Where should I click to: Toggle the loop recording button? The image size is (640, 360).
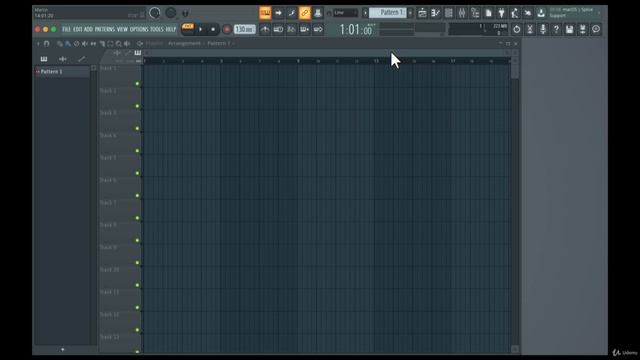click(x=318, y=29)
